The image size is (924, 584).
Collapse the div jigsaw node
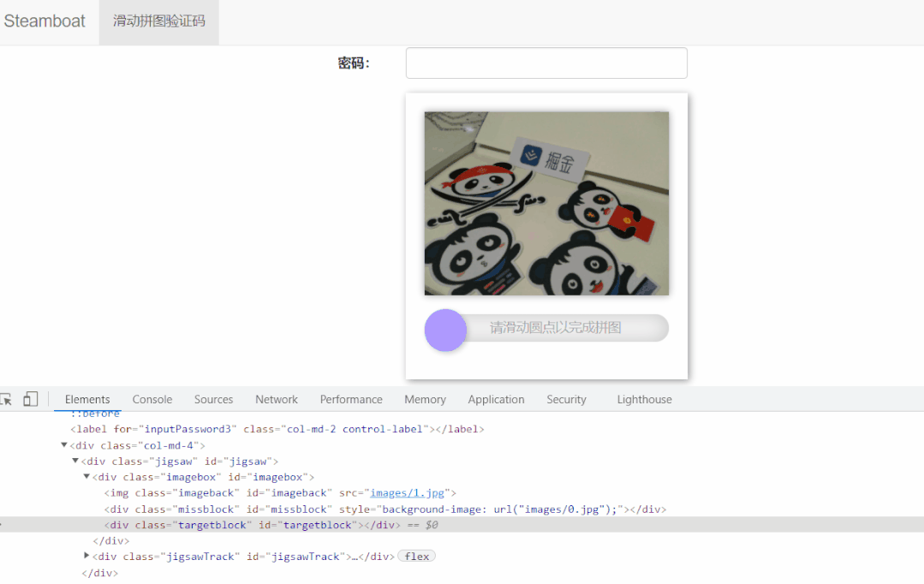tap(75, 461)
